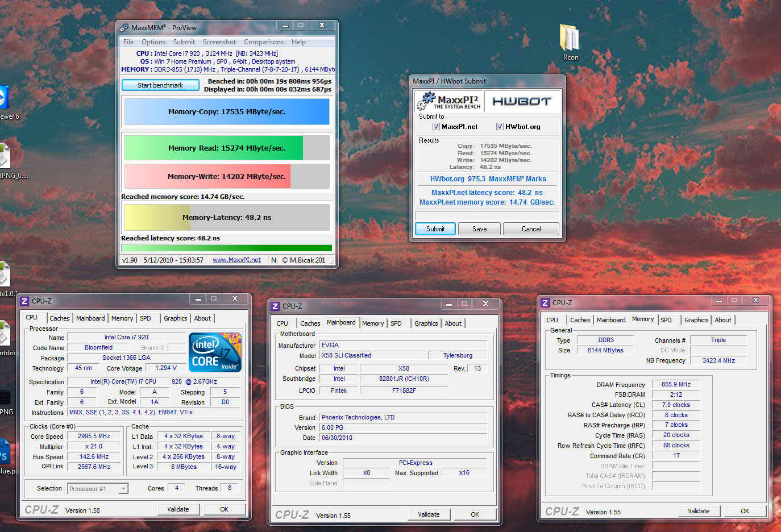Click Save in the HWbot Submit dialog
The width and height of the screenshot is (781, 532).
[x=480, y=229]
